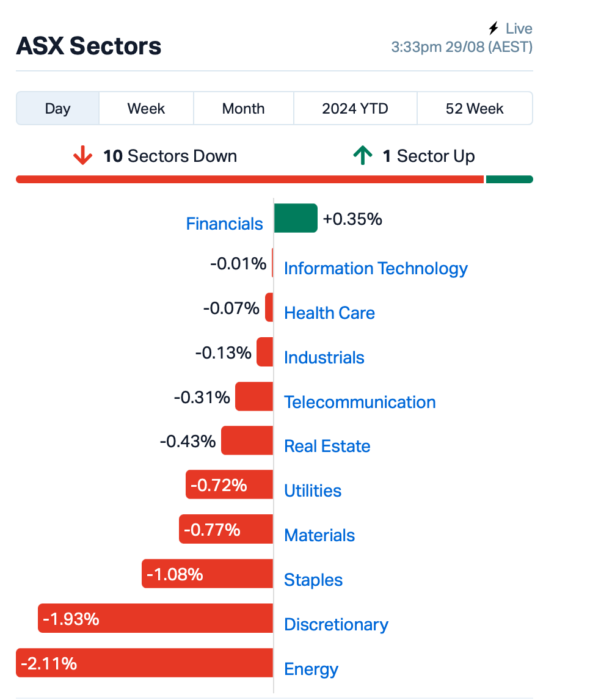This screenshot has height=700, width=601.
Task: Click the green Financials +0.35% bar
Action: [296, 218]
